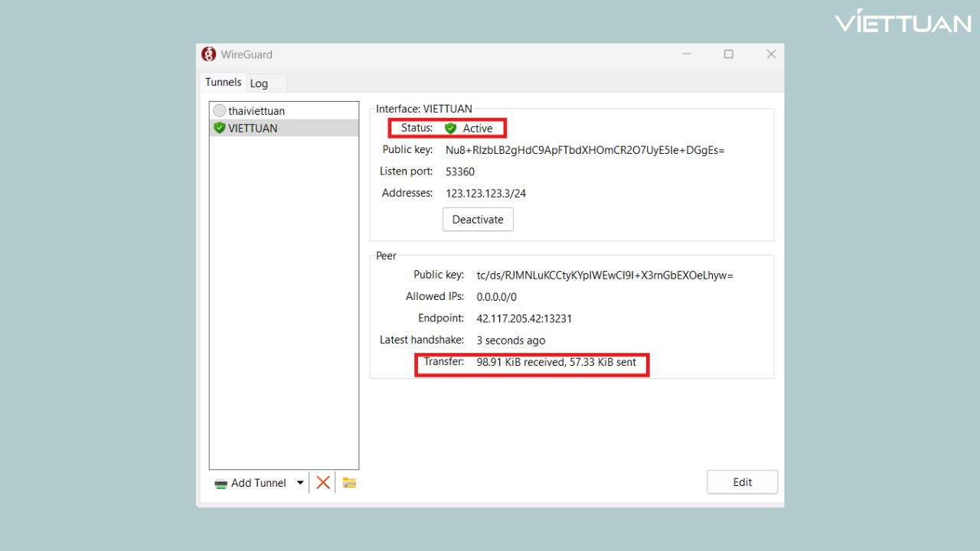Image resolution: width=980 pixels, height=551 pixels.
Task: Select the VIETTUAN tunnel in list
Action: point(253,128)
